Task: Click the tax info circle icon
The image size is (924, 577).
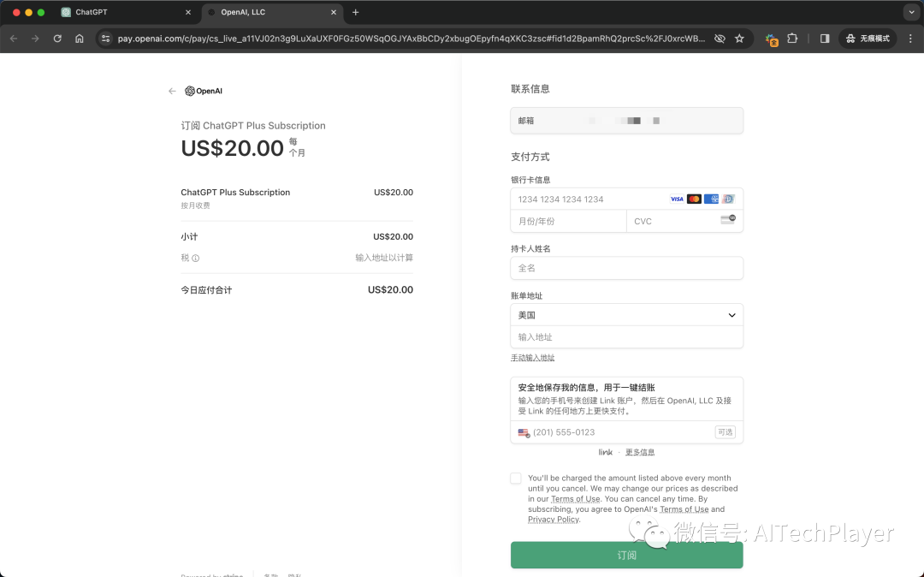Action: (196, 259)
